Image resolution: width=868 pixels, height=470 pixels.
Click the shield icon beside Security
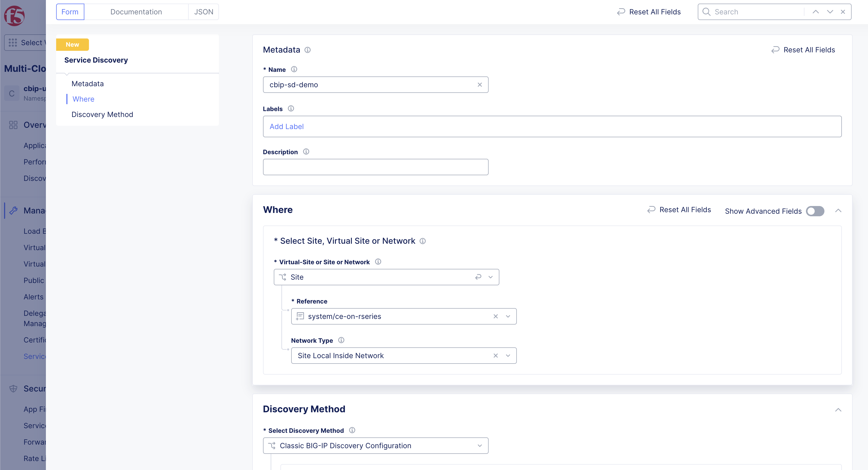14,388
